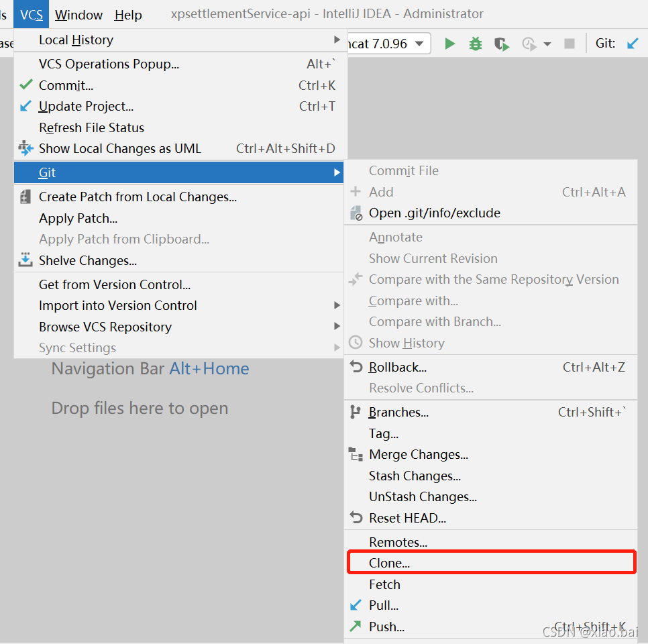Select Show Local Changes as UML
The image size is (648, 644).
click(x=179, y=148)
